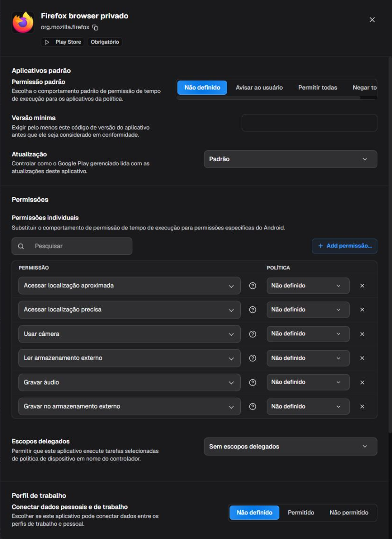Screen dimensions: 392x539
Task: Show help for Acessar localização aproximada
Action: tap(253, 286)
